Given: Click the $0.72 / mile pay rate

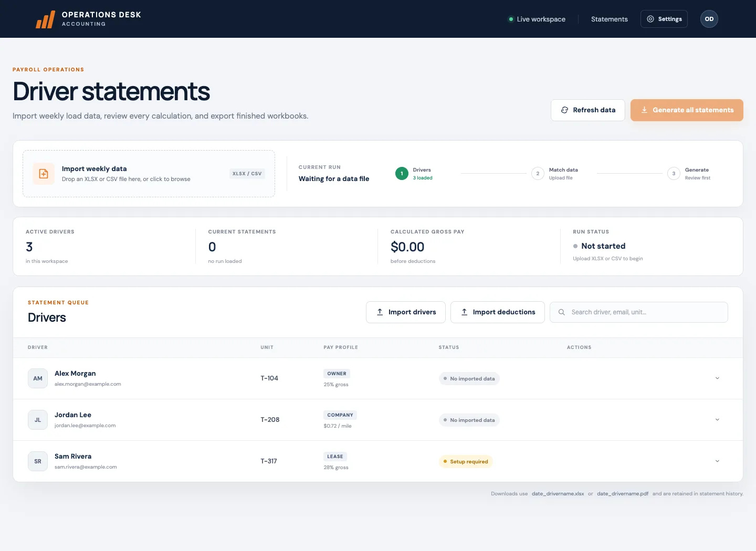Looking at the screenshot, I should (338, 426).
